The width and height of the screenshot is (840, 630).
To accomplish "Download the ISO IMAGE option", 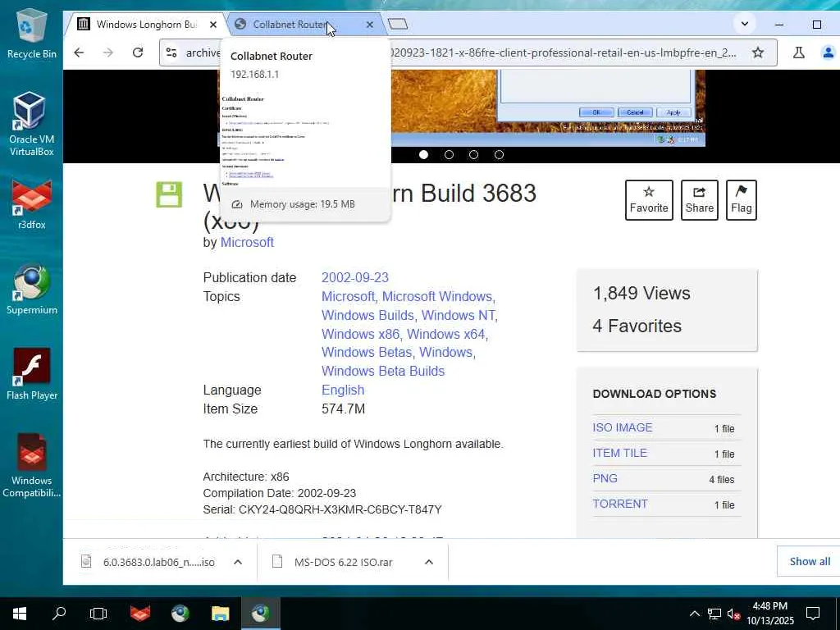I will tap(622, 427).
